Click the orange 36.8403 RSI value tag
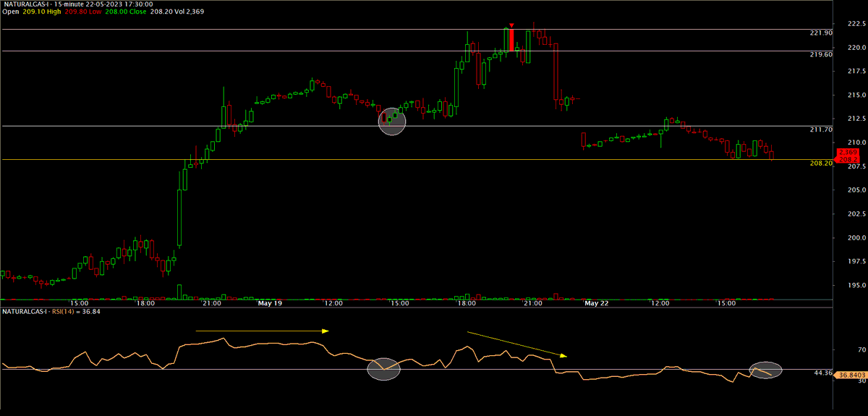This screenshot has width=868, height=416. [x=851, y=373]
